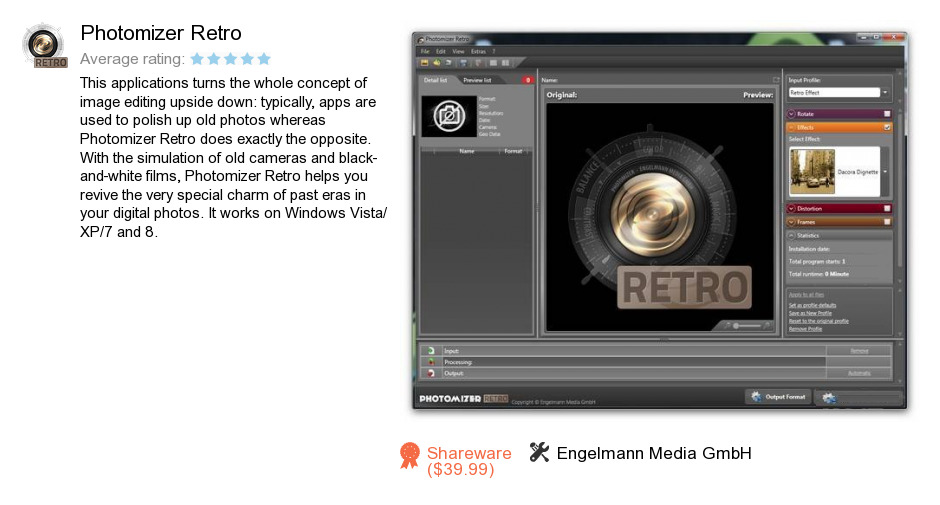Viewport: 940px width, 505px height.
Task: Click the Dacora Dignette effect thumbnail
Action: click(812, 172)
